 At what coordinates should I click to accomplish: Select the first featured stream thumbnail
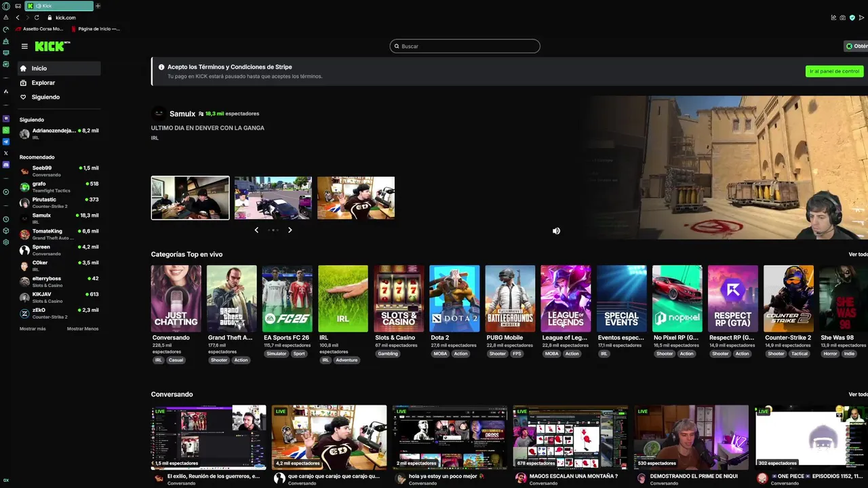[190, 198]
